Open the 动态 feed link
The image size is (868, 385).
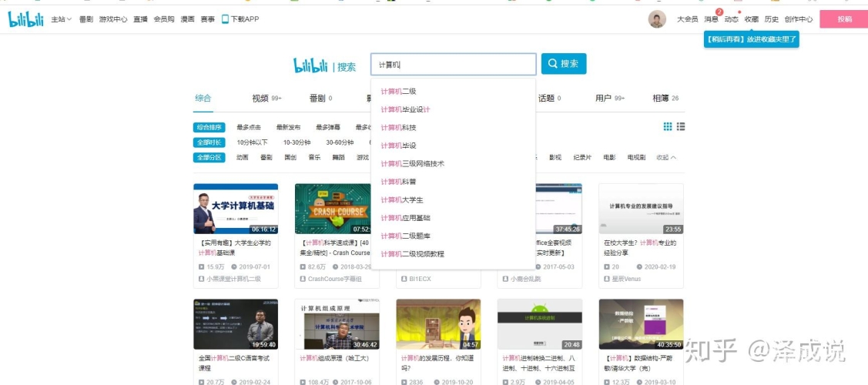731,19
